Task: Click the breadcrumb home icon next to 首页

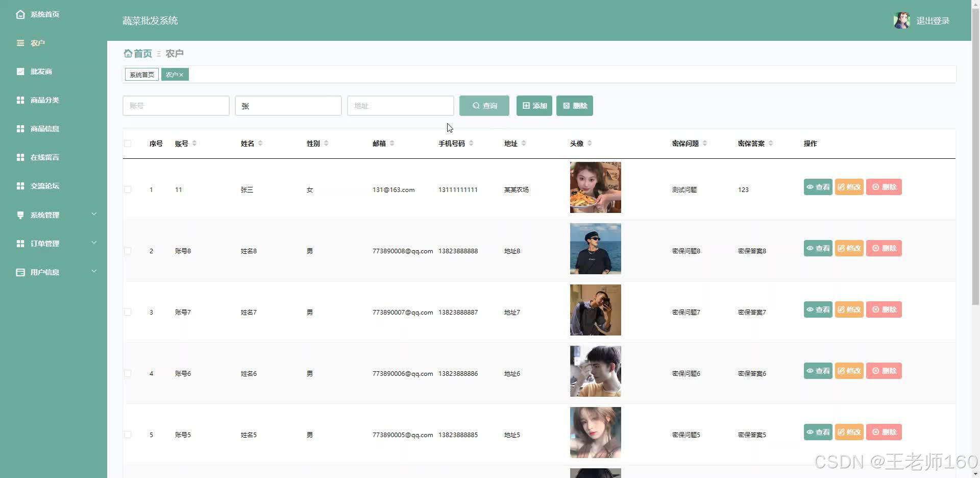Action: point(128,53)
